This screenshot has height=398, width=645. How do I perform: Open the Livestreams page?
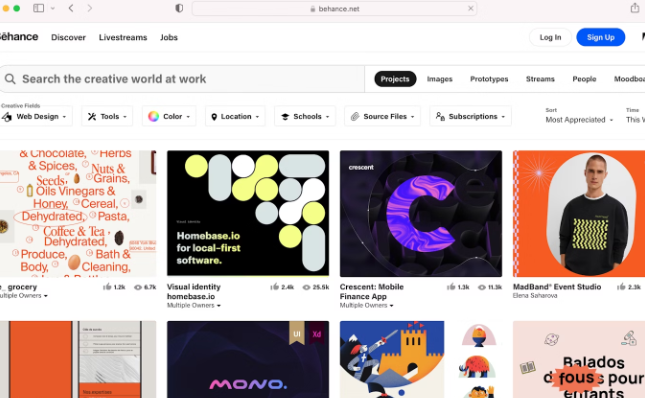(123, 37)
